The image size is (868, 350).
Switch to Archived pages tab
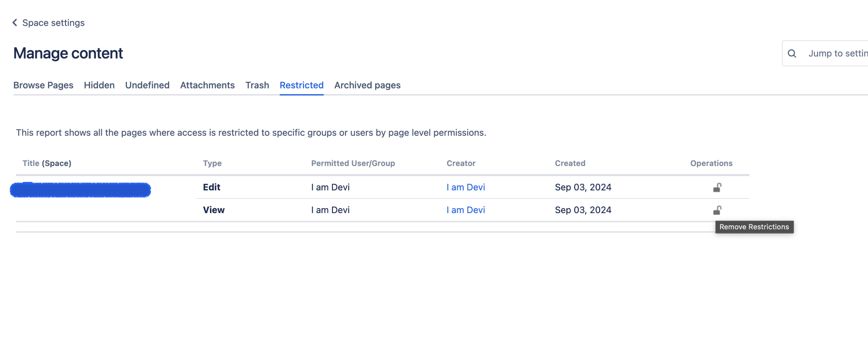[367, 85]
